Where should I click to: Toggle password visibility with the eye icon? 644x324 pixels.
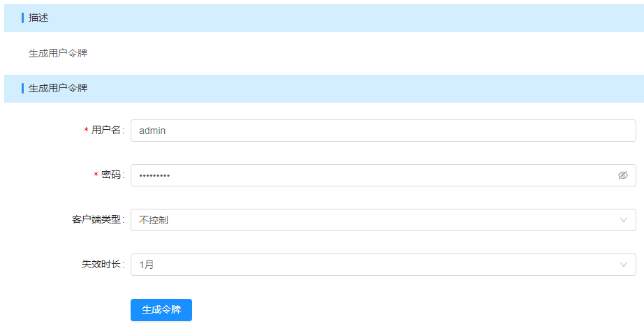623,175
